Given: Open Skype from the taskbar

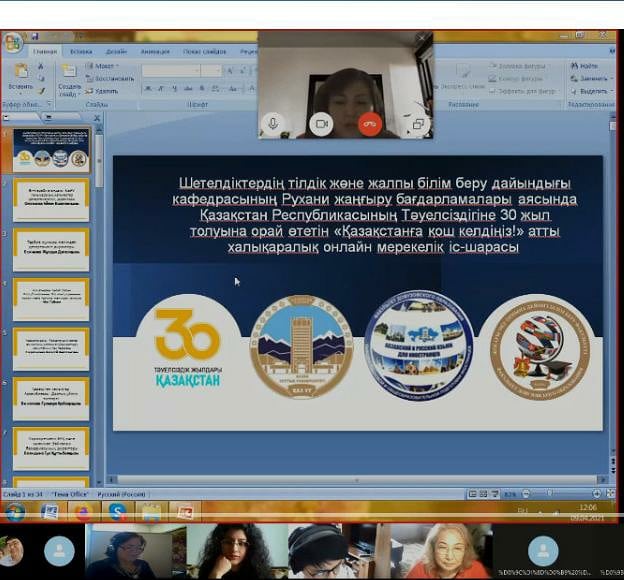Looking at the screenshot, I should pyautogui.click(x=117, y=512).
